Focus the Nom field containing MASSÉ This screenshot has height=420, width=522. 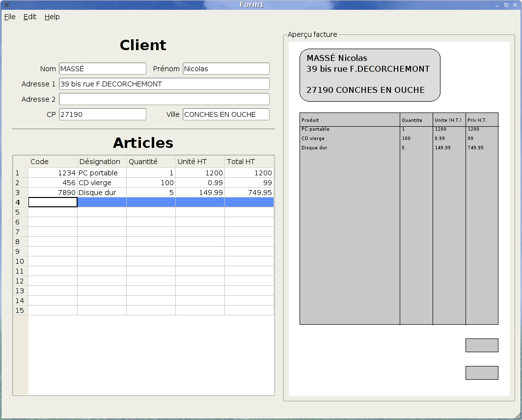[x=102, y=69]
